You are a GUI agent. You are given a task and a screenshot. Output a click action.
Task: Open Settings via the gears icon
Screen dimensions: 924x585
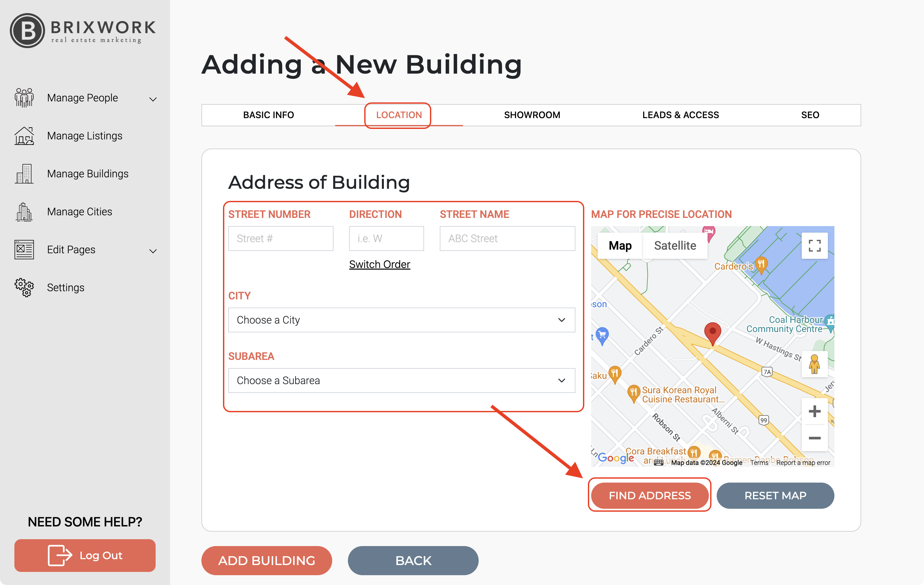(x=24, y=288)
